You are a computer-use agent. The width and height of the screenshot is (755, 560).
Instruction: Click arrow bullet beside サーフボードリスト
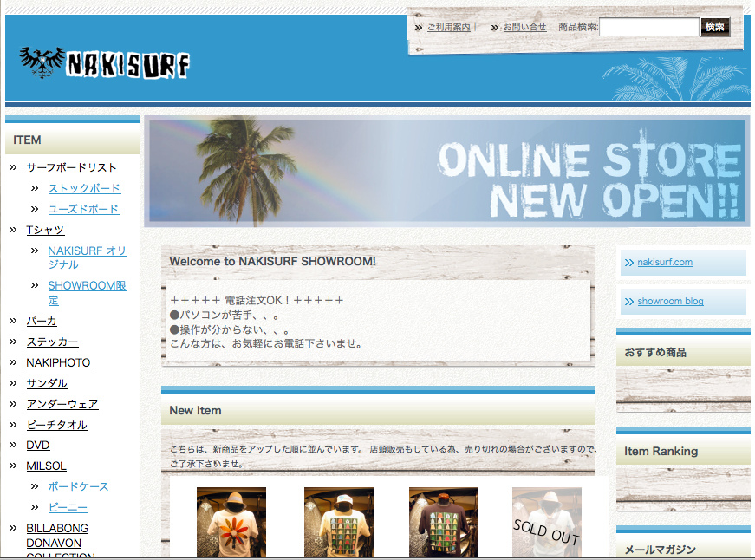[13, 167]
